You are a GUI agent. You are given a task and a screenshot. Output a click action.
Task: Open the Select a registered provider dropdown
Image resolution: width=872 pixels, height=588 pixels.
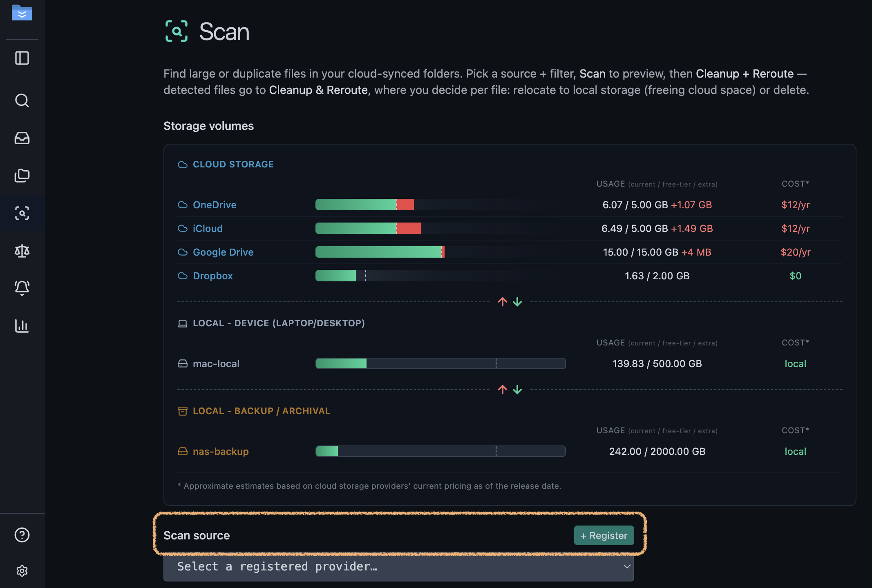click(x=398, y=567)
